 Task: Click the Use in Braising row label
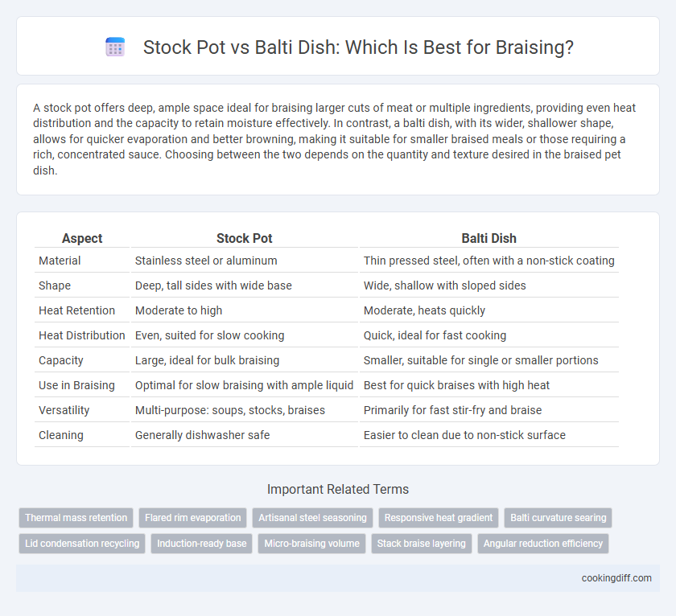coord(76,385)
